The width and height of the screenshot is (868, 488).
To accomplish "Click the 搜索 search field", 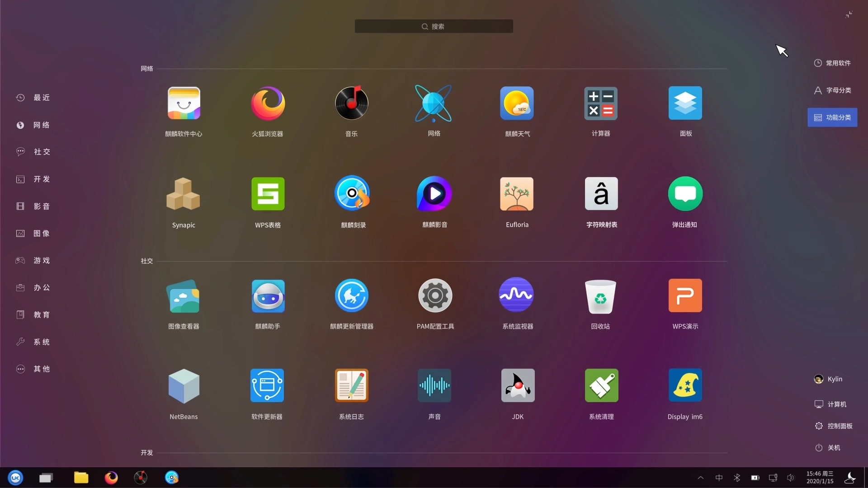I will click(x=434, y=26).
